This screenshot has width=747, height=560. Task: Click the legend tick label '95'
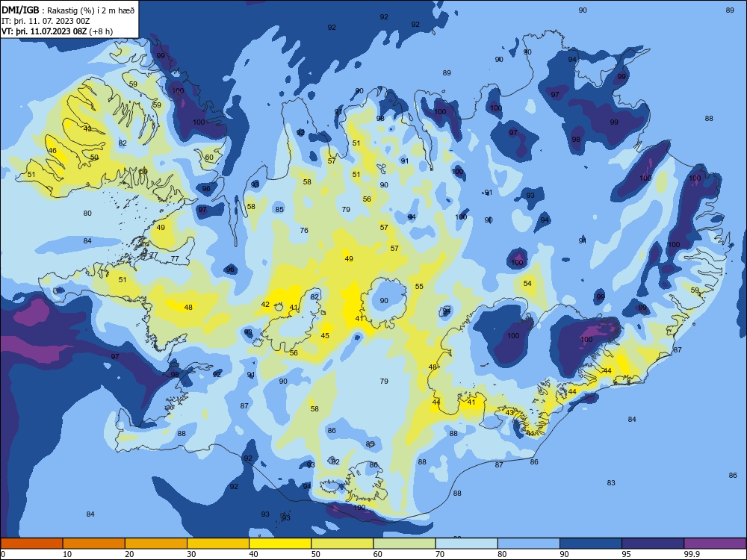coord(626,554)
